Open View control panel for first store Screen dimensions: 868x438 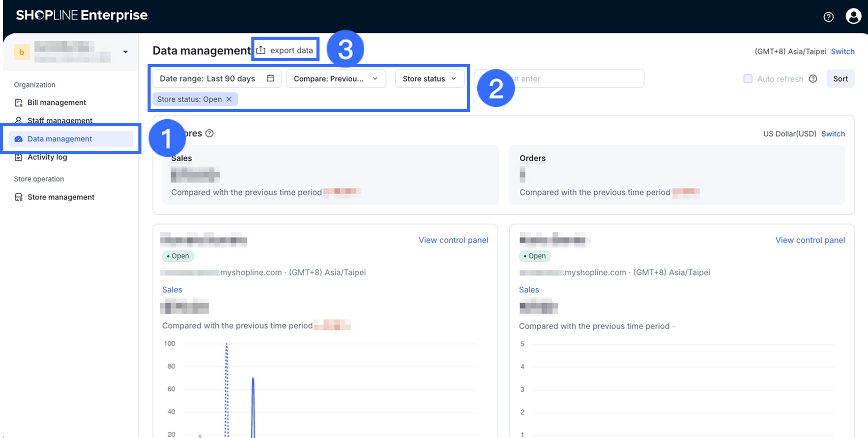coord(453,240)
